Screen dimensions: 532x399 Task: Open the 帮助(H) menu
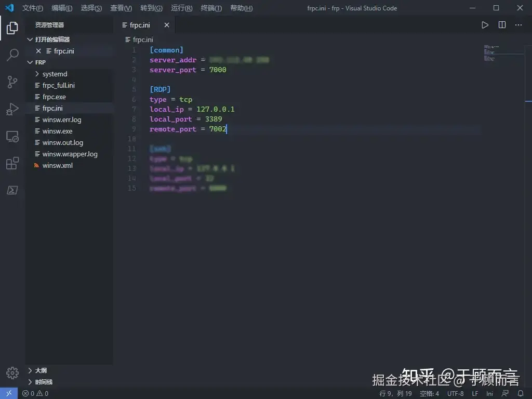point(241,8)
